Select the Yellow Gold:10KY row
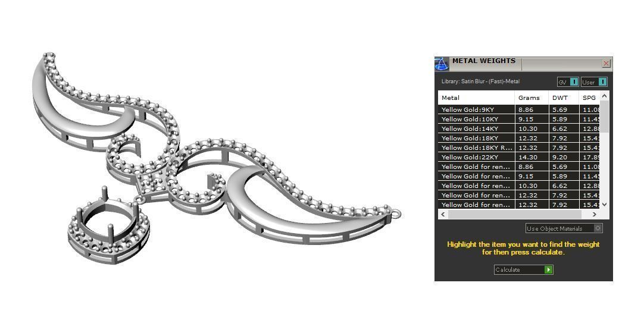644x314 pixels. [x=519, y=119]
